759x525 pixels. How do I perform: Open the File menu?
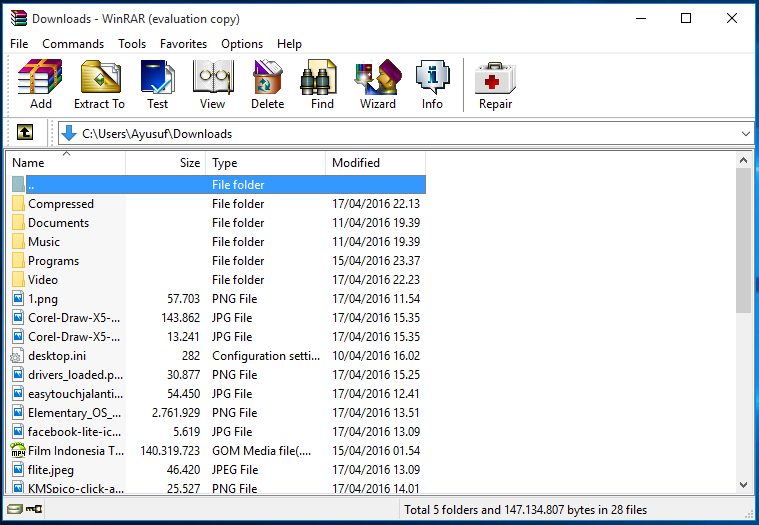tap(19, 44)
